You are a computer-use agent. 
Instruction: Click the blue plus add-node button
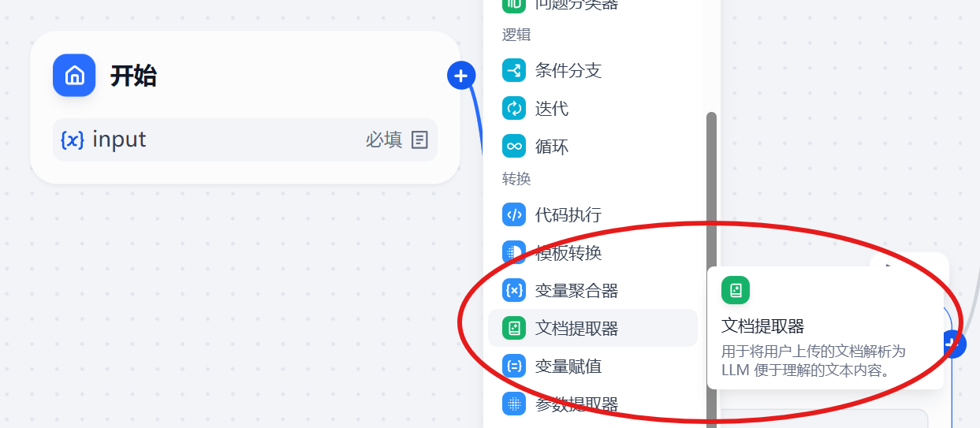click(461, 76)
